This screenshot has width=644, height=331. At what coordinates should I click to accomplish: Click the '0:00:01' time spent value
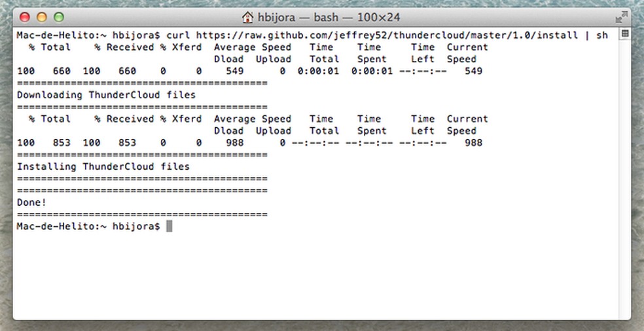372,71
